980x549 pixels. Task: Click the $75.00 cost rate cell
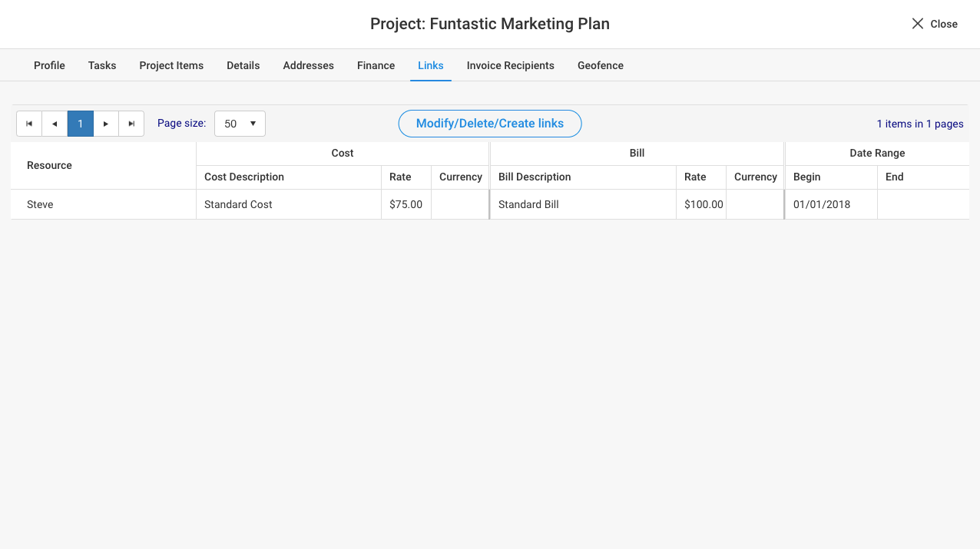coord(406,204)
